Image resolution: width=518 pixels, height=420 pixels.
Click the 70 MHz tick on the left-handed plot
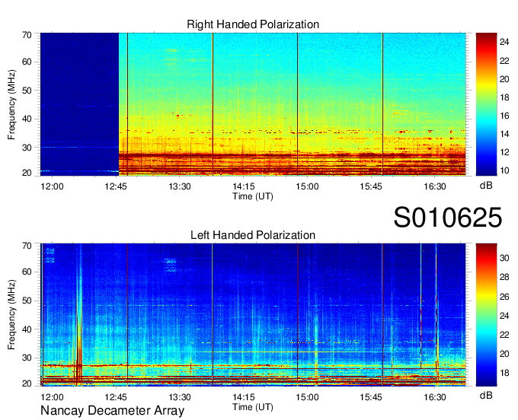coord(27,246)
